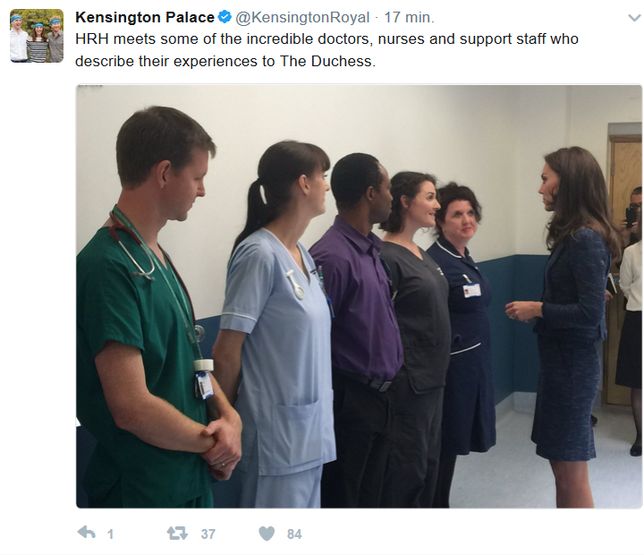Click the @KensingtonRoyal handle
Viewport: 644px width, 555px height.
tap(302, 17)
